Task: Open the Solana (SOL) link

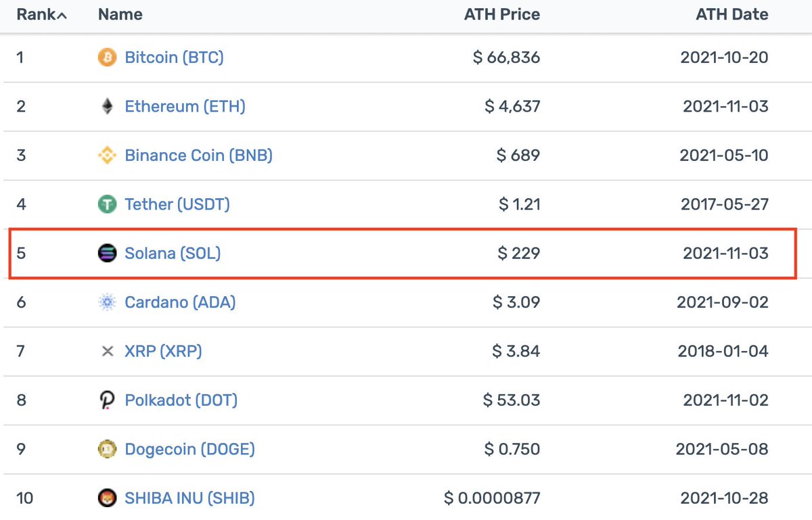Action: coord(173,254)
